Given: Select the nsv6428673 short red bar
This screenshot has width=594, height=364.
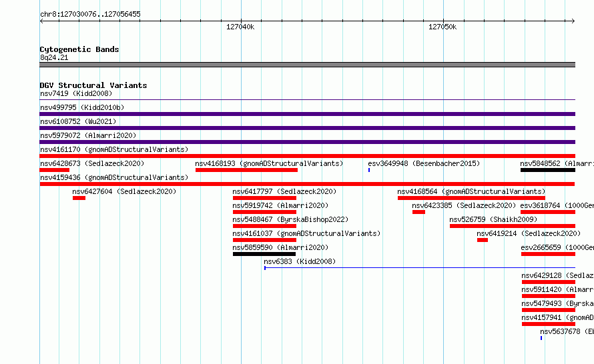Looking at the screenshot, I should pyautogui.click(x=55, y=170).
